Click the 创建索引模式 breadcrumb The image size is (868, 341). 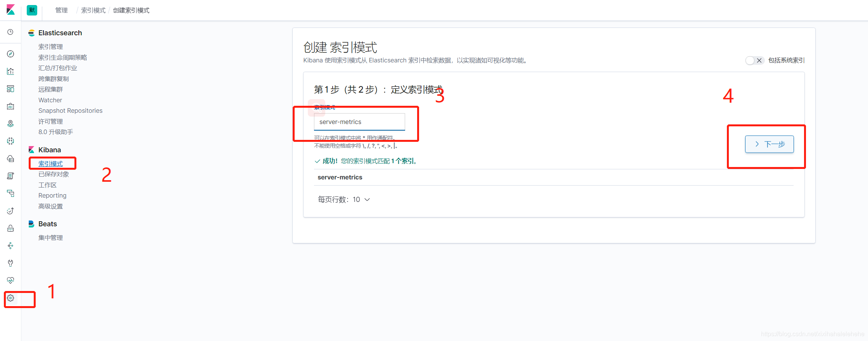click(131, 10)
